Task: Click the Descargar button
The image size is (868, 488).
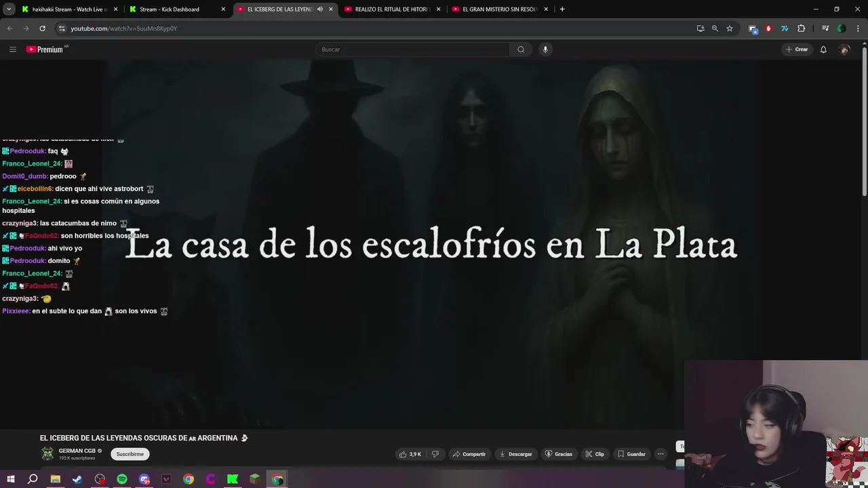Action: coord(515,454)
